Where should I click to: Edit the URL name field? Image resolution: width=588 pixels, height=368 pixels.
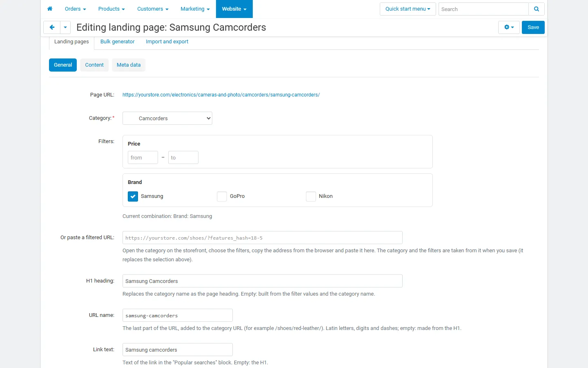(178, 315)
